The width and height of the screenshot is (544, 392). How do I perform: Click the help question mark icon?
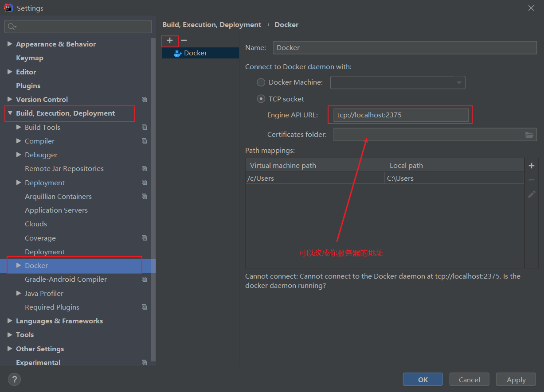(14, 379)
